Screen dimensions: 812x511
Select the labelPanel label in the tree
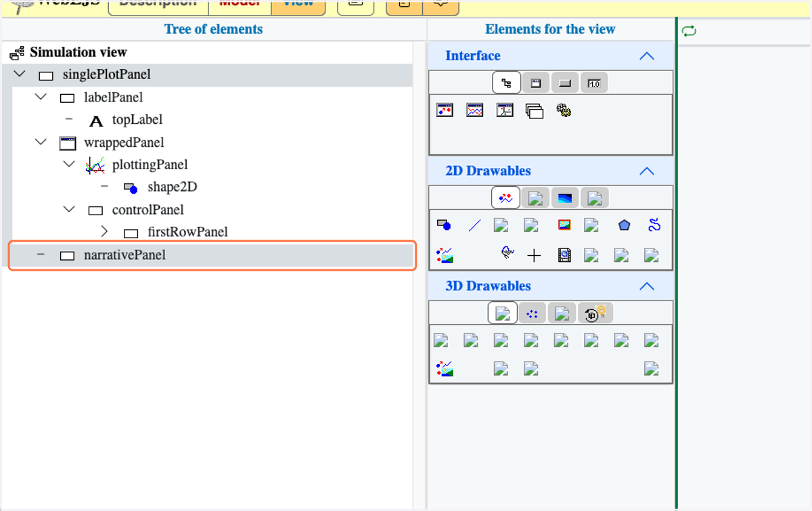click(113, 97)
